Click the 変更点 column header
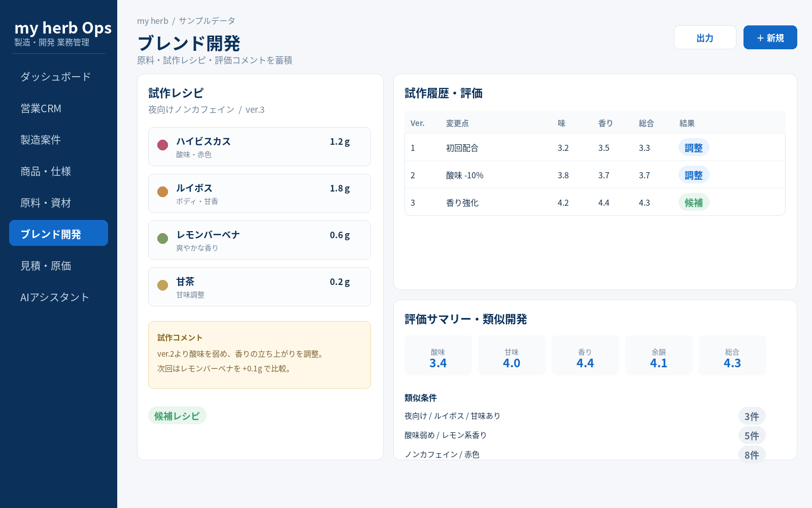 point(457,123)
